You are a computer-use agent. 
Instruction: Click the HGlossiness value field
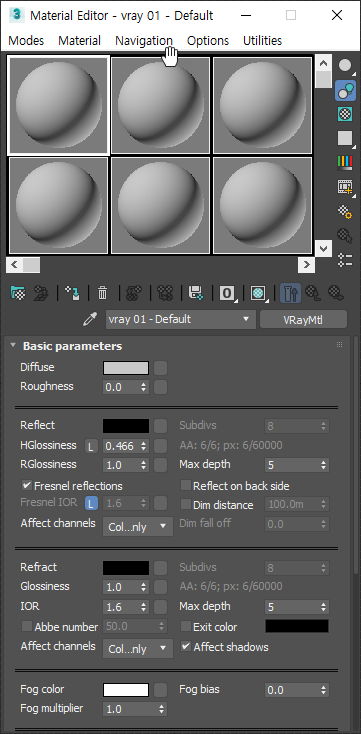click(121, 447)
